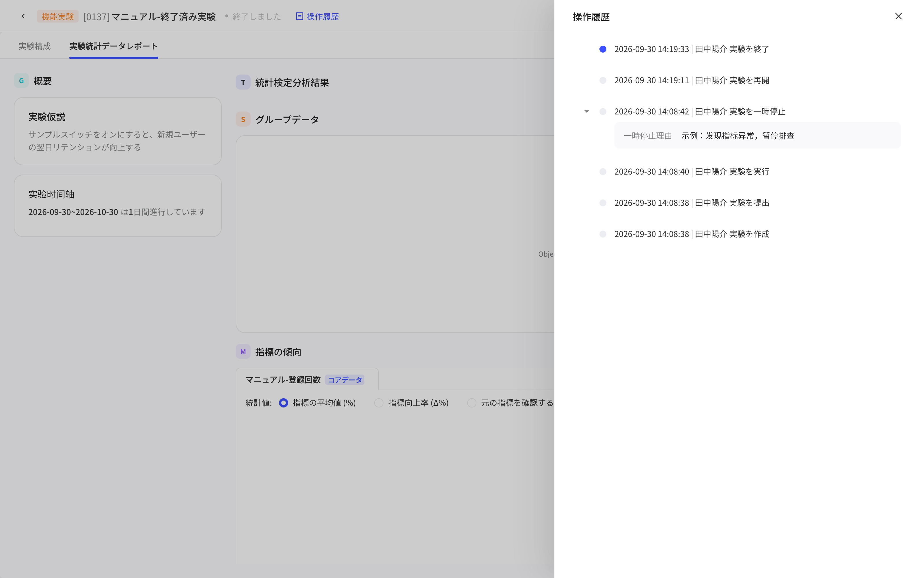Click date range 2026-09-30~2026-10-30
924x578 pixels.
(x=73, y=212)
